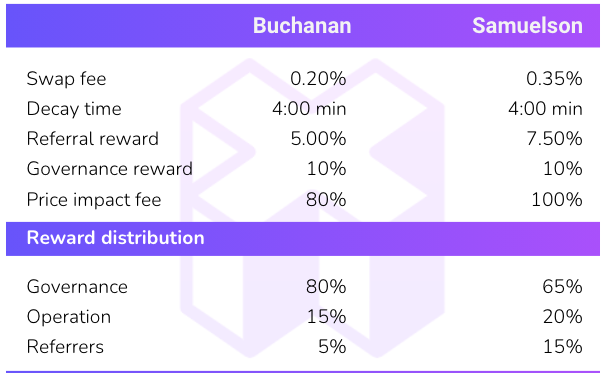This screenshot has width=609, height=383.
Task: Select the Price impact fee label
Action: pos(94,200)
